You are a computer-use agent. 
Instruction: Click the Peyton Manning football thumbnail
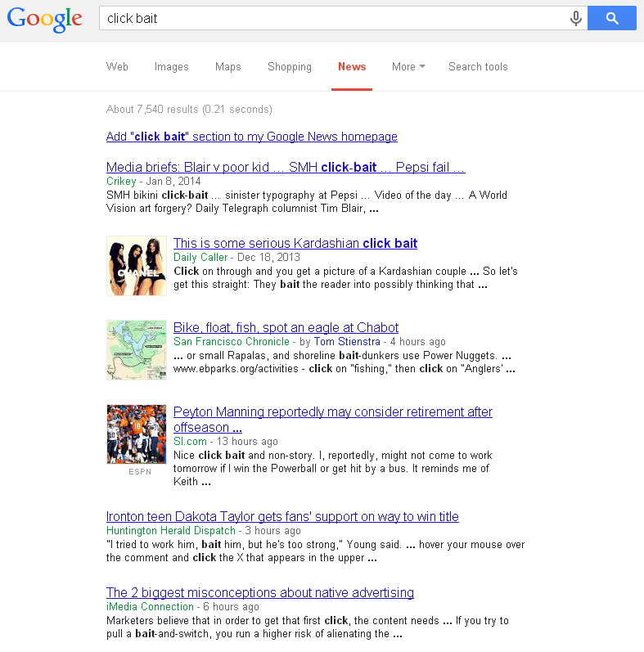[137, 434]
